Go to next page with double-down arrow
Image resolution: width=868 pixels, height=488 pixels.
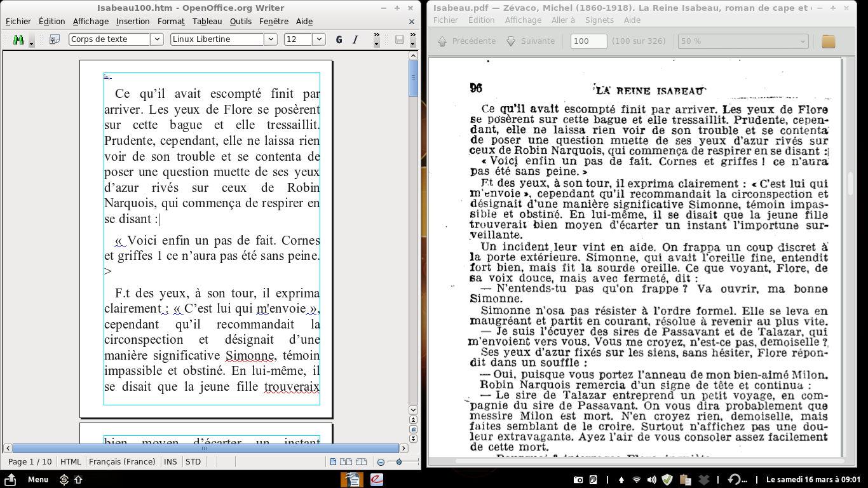(x=414, y=439)
